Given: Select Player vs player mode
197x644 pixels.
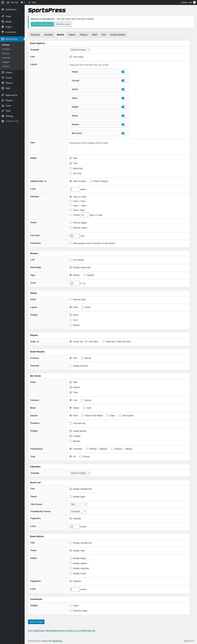Looking at the screenshot, I should [x=91, y=181].
